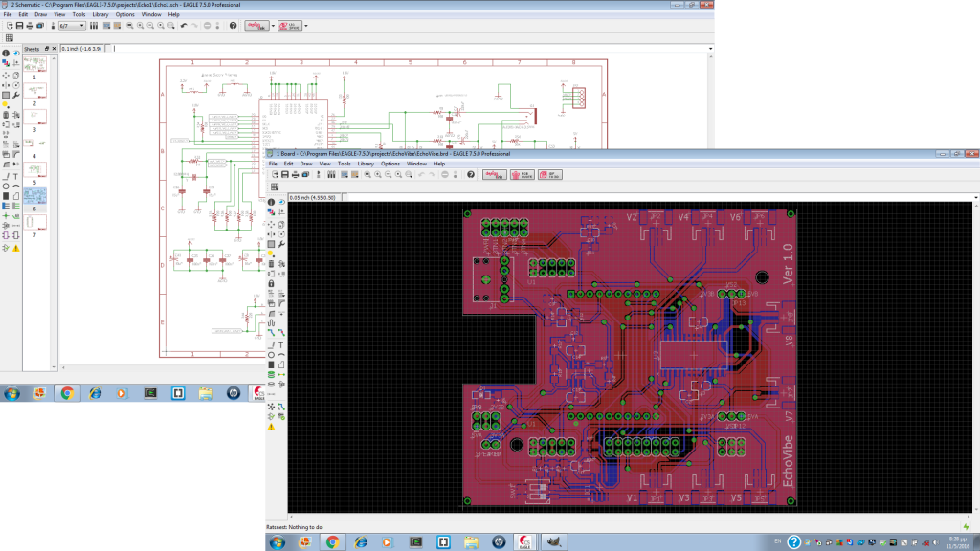Click the PCB Quote button in board toolbar
This screenshot has width=980, height=551.
[x=523, y=174]
